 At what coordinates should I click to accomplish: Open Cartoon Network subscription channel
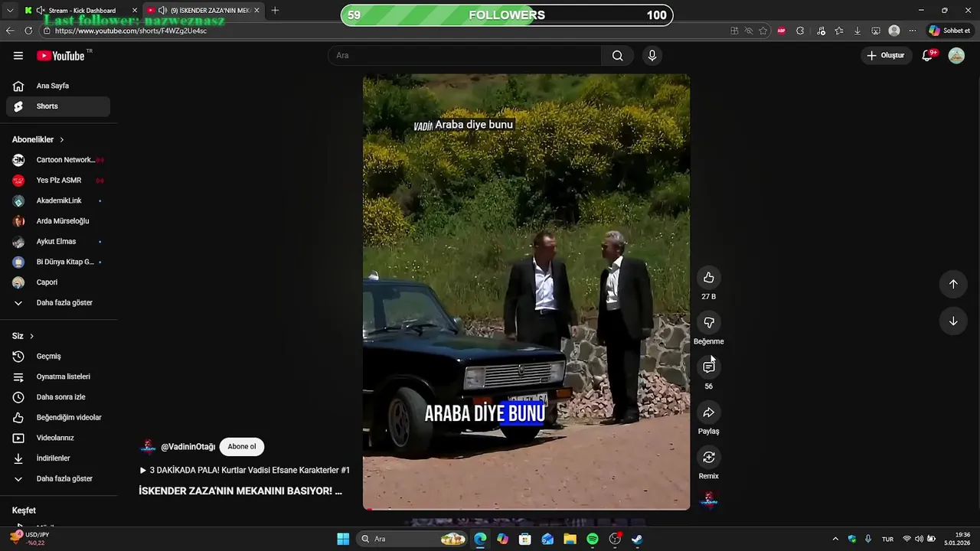tap(58, 160)
